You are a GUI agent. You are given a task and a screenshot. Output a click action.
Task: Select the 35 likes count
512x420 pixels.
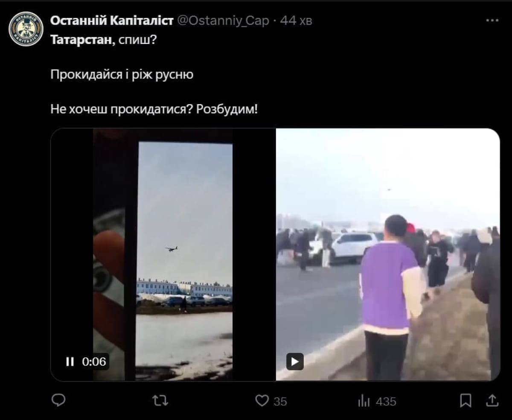(280, 401)
